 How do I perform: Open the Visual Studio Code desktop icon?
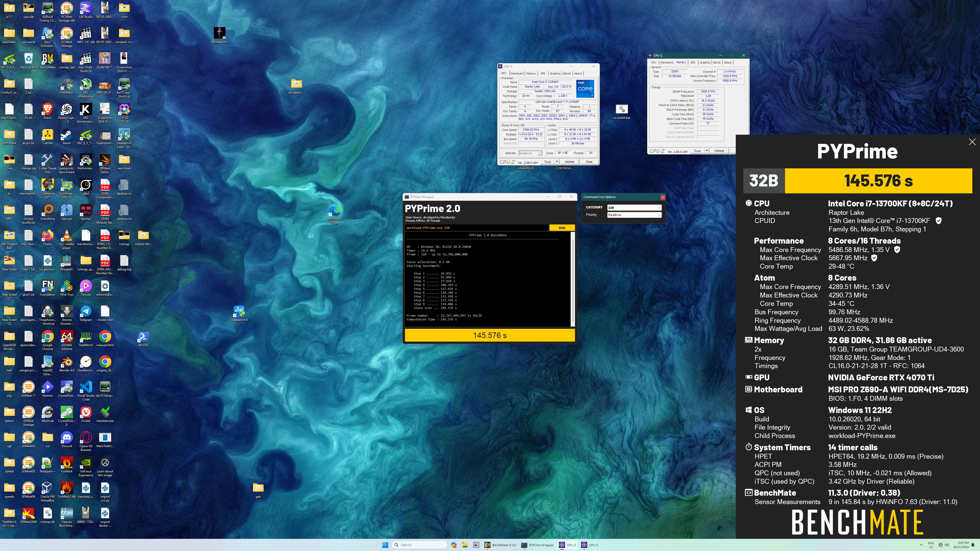click(x=85, y=391)
